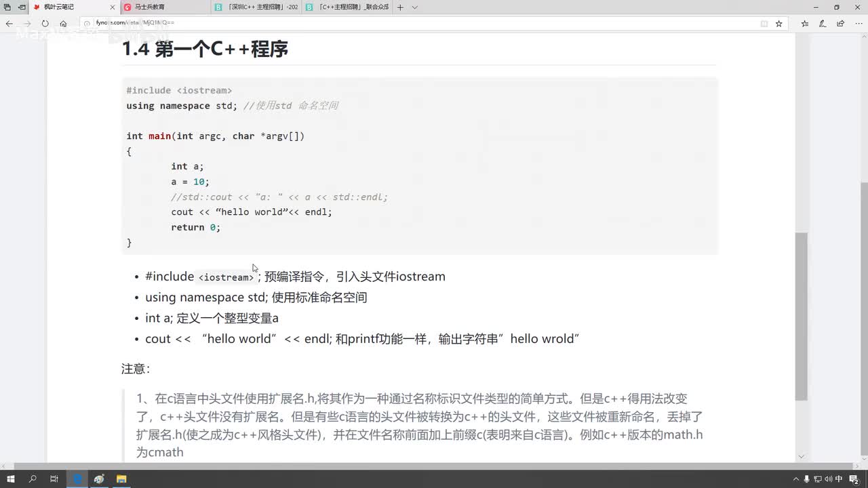Open Task View on taskbar
868x488 pixels.
(x=54, y=479)
